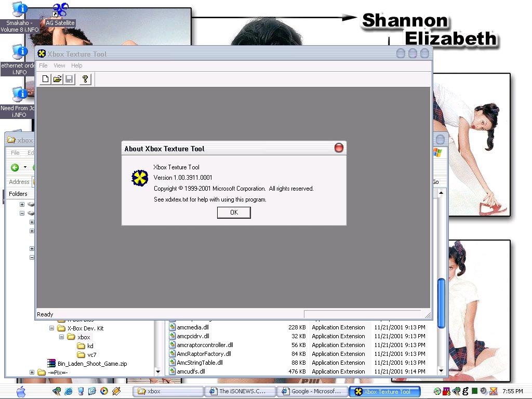The image size is (532, 399).
Task: Select the AG Satellite desktop shortcut
Action: (60, 14)
